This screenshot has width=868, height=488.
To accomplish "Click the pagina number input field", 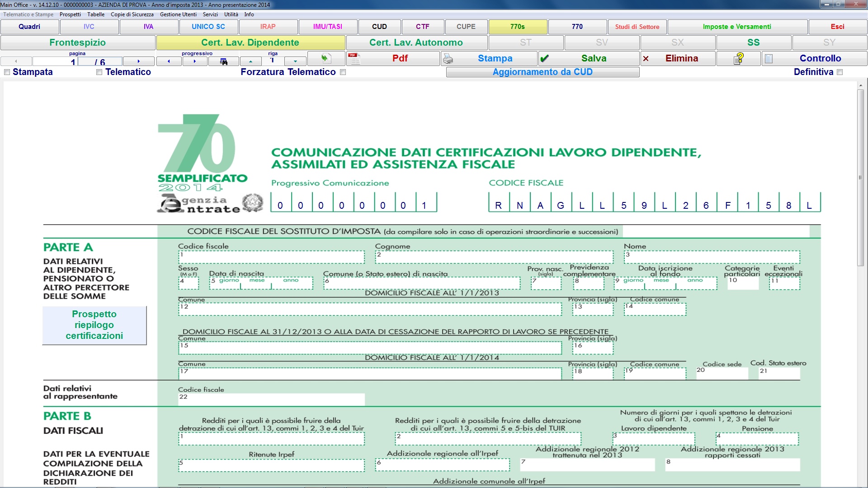I will (x=54, y=61).
